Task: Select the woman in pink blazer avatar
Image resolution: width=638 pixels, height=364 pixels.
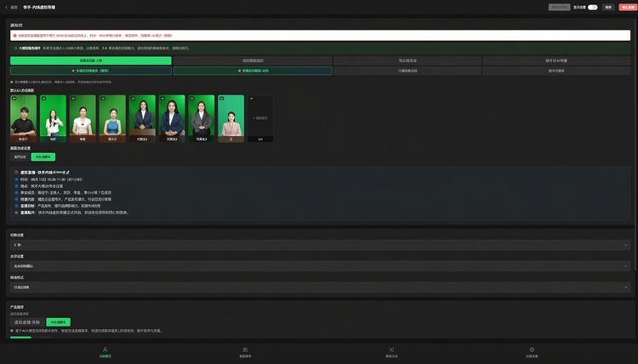Action: click(231, 119)
